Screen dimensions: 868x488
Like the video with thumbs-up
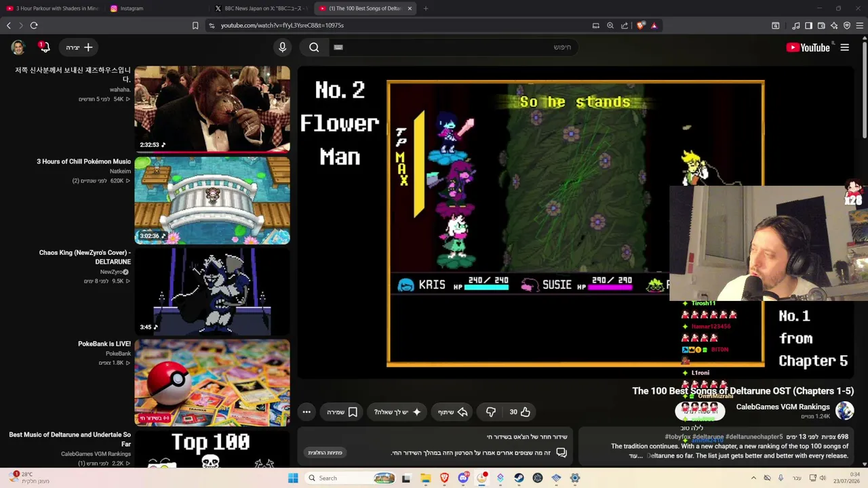pyautogui.click(x=520, y=412)
